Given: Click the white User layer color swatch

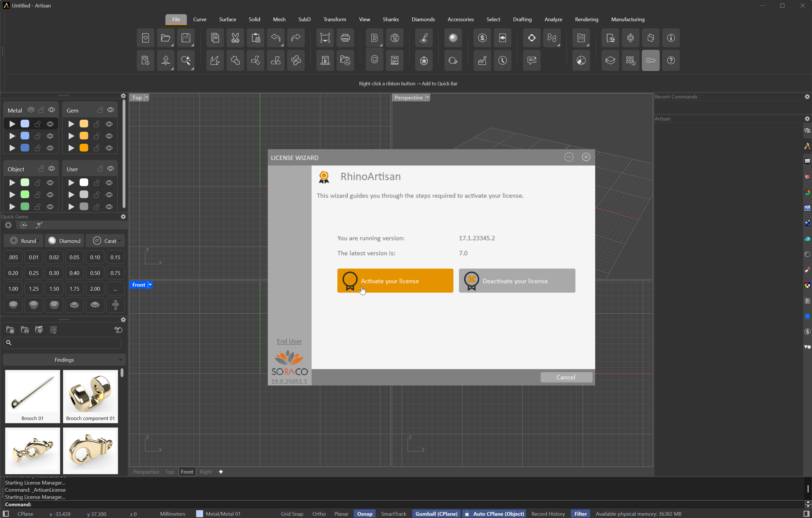Looking at the screenshot, I should (x=84, y=182).
